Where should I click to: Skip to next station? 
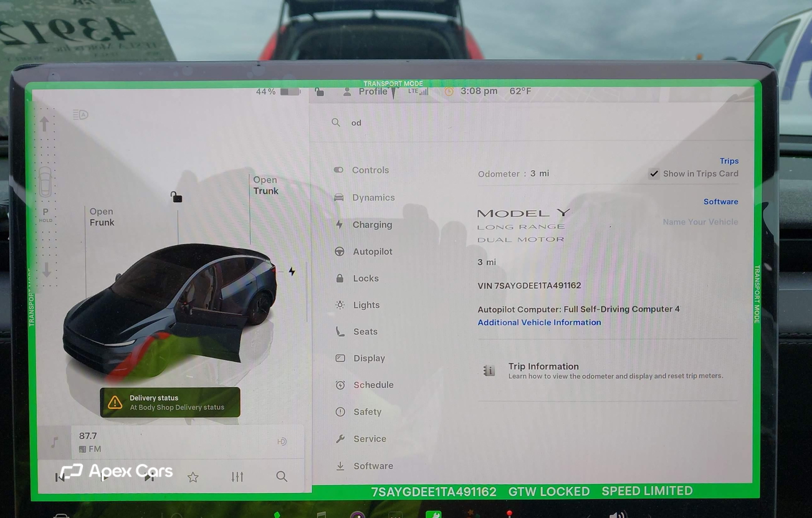pyautogui.click(x=149, y=477)
